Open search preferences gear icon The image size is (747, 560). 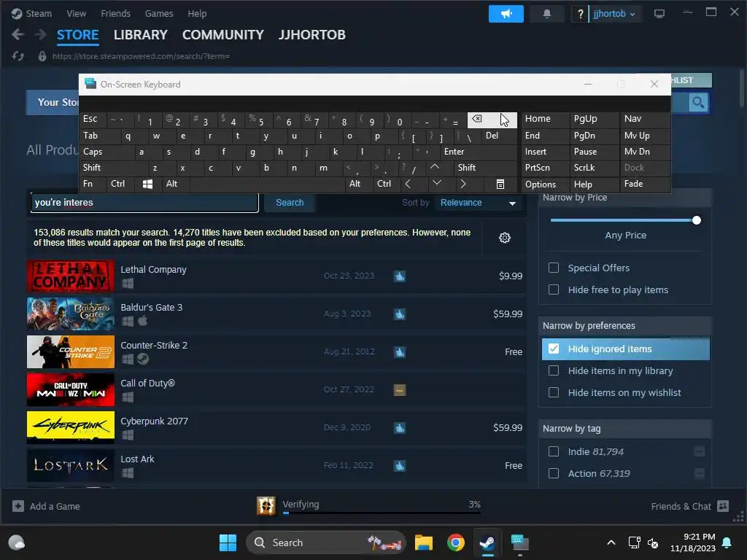(x=505, y=238)
